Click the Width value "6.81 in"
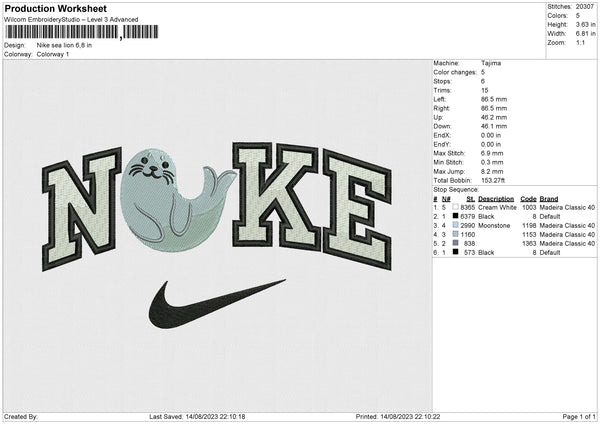Screen dimensions: 600x424 tap(585, 34)
